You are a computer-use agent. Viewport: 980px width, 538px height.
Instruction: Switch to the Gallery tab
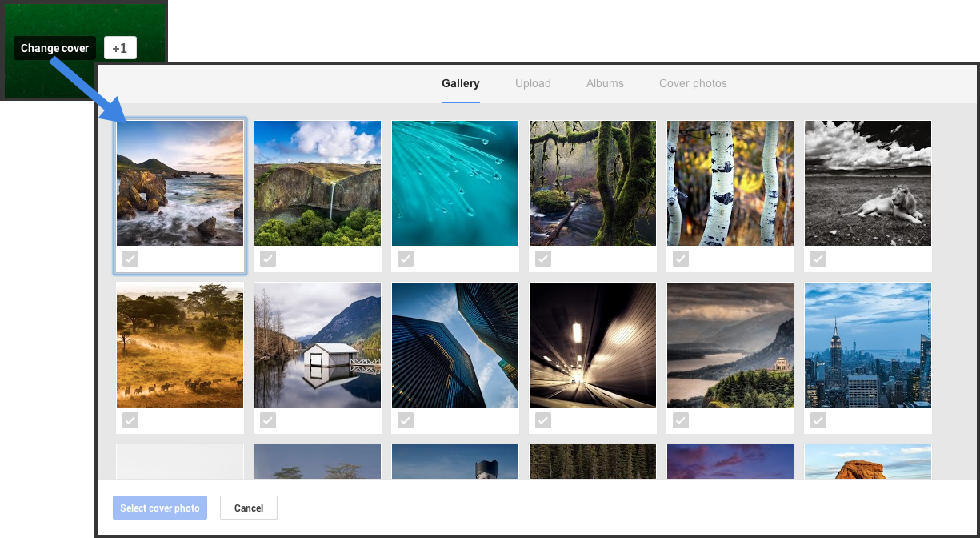[461, 83]
